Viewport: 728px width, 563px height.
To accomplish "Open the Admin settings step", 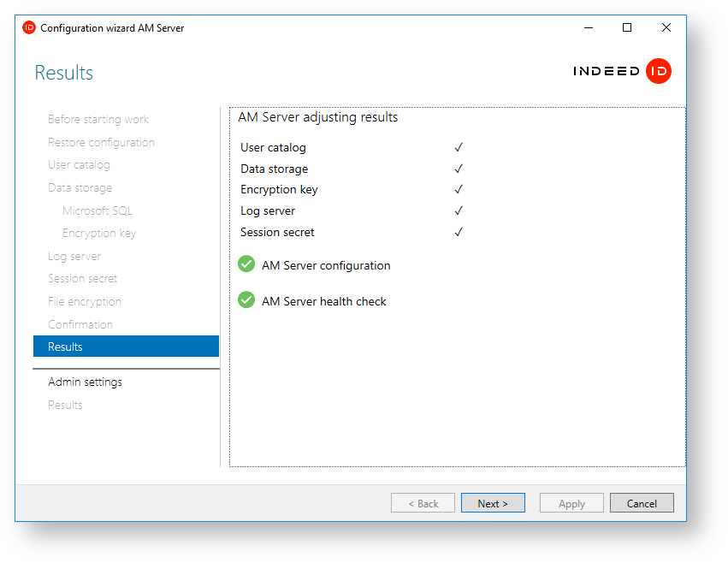I will [x=85, y=382].
